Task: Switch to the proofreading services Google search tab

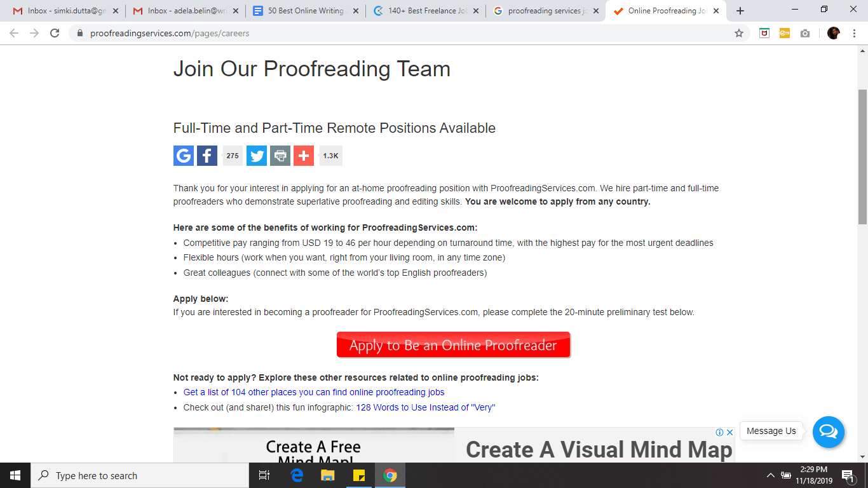Action: tap(546, 11)
